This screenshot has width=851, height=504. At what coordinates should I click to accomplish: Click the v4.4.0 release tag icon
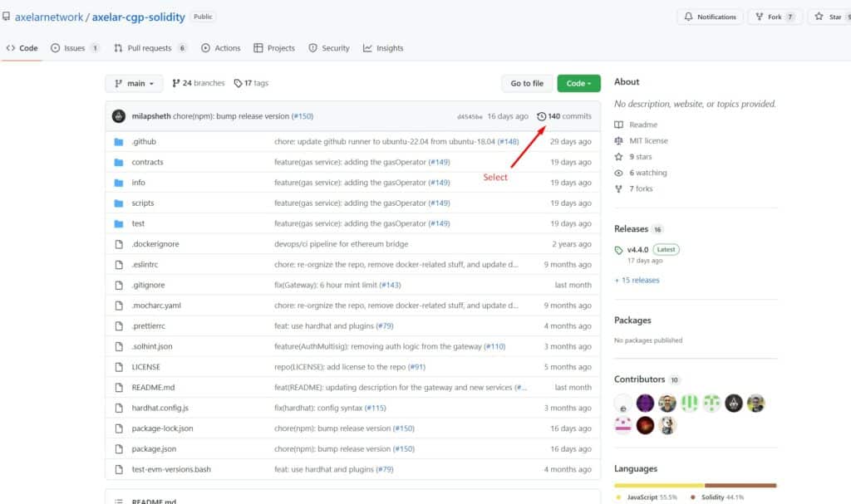618,249
